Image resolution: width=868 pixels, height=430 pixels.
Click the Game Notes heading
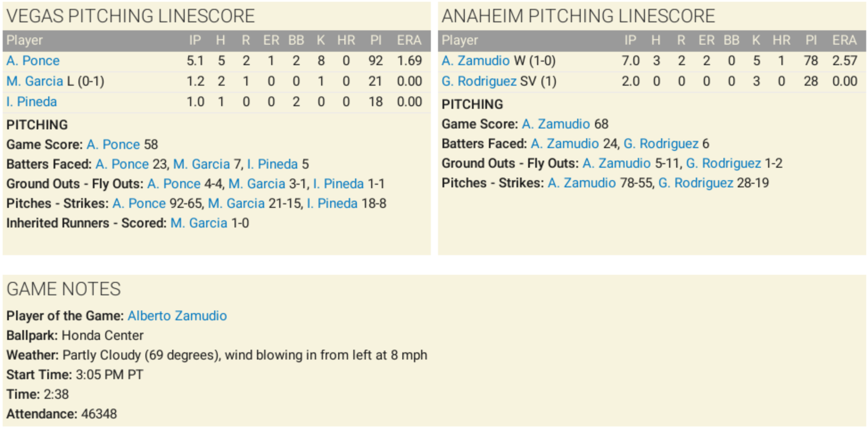point(63,289)
